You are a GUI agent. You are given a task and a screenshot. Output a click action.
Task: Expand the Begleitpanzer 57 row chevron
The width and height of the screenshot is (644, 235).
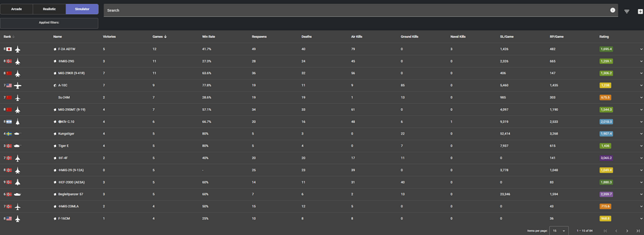coord(641,194)
